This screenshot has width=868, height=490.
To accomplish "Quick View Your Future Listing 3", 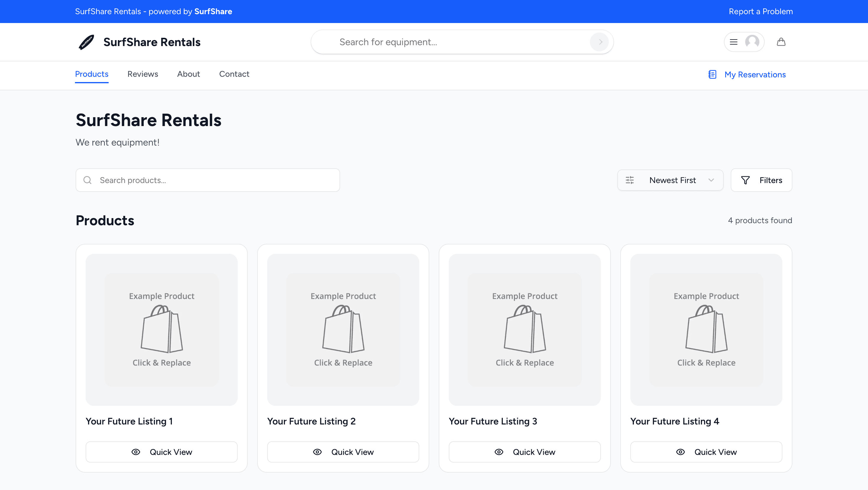I will tap(524, 452).
